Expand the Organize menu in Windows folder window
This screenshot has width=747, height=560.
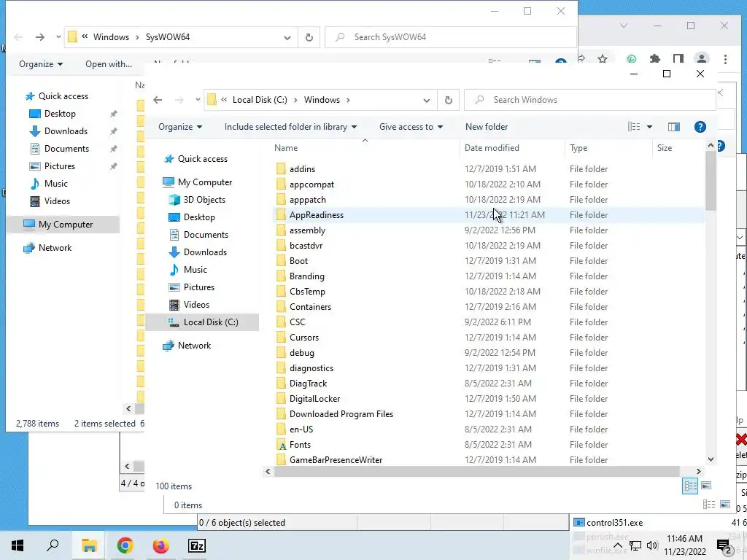click(180, 127)
